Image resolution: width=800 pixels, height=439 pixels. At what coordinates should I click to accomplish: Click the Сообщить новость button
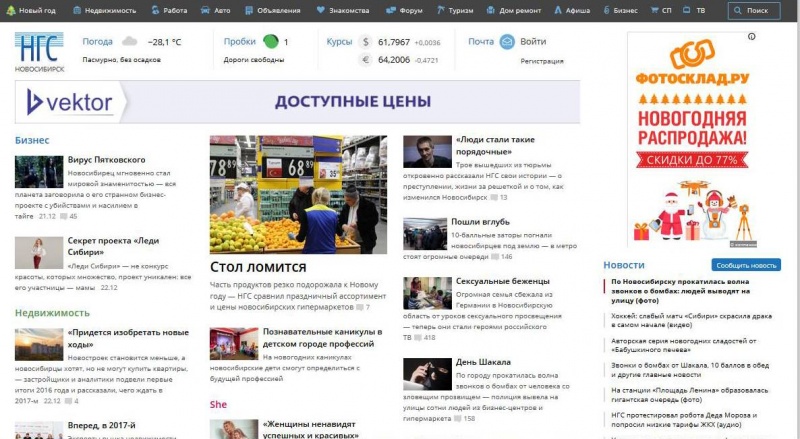[x=746, y=265]
